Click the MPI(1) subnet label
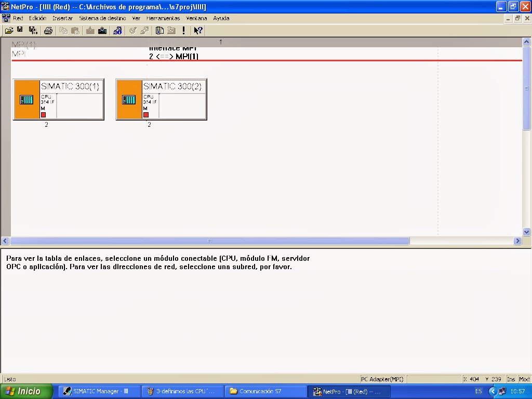The image size is (532, 399). pos(24,45)
